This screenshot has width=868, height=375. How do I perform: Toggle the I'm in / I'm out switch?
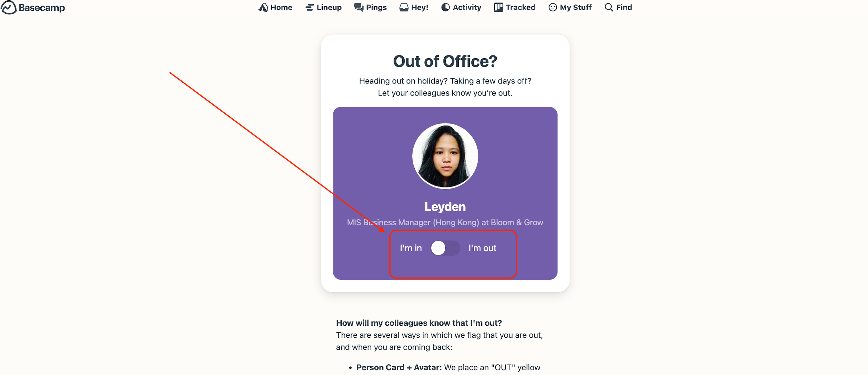click(x=445, y=248)
